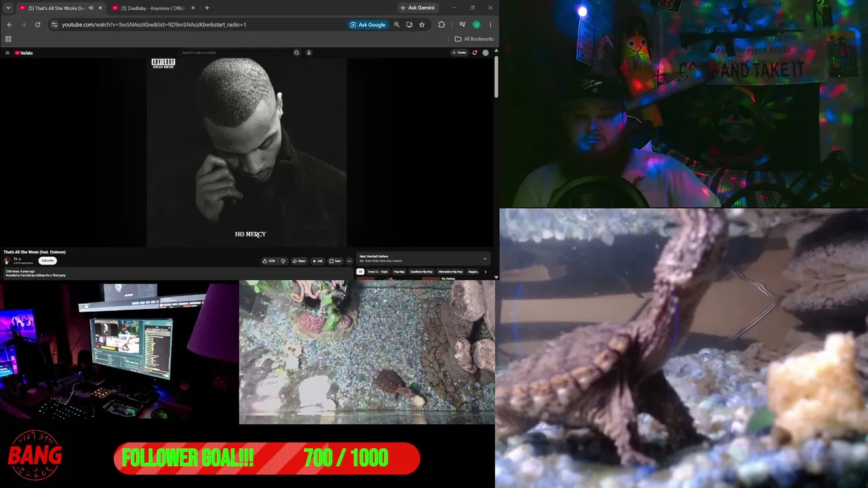
Task: Close the DeeBaby - Anymore tab
Action: (193, 8)
